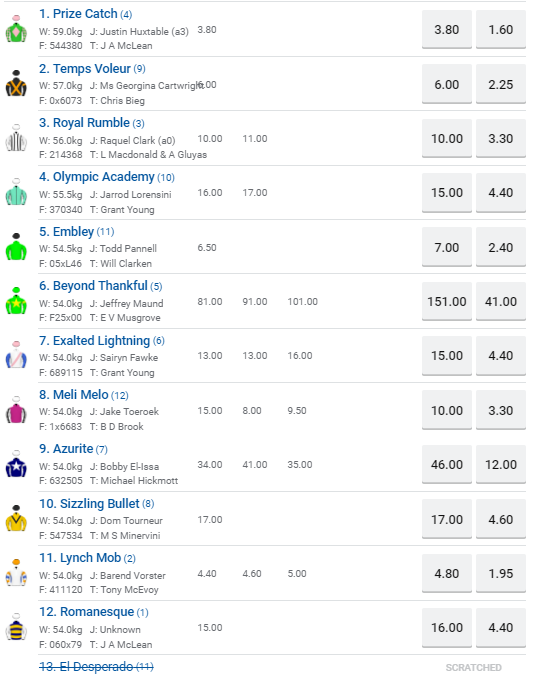
Task: Click Embley's bright green silk icon
Action: coord(16,247)
